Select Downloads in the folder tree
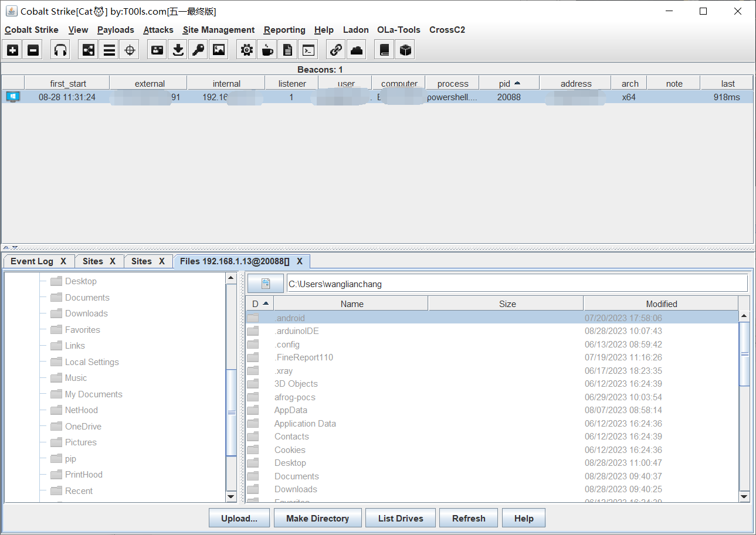Image resolution: width=756 pixels, height=535 pixels. [x=86, y=313]
